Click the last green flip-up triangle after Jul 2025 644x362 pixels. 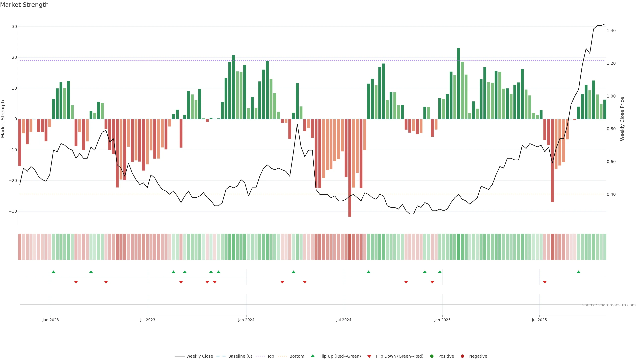(578, 272)
